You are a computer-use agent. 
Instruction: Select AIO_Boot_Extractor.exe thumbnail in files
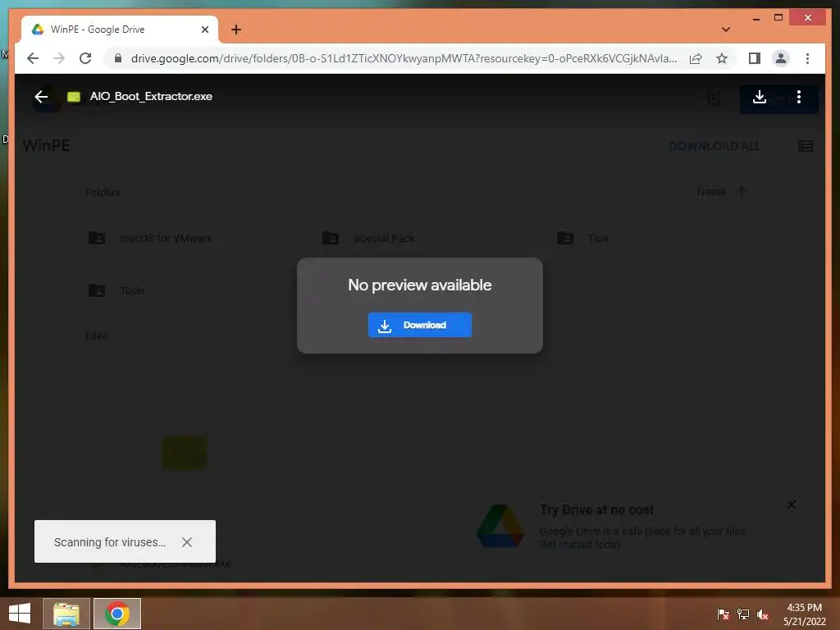point(185,453)
